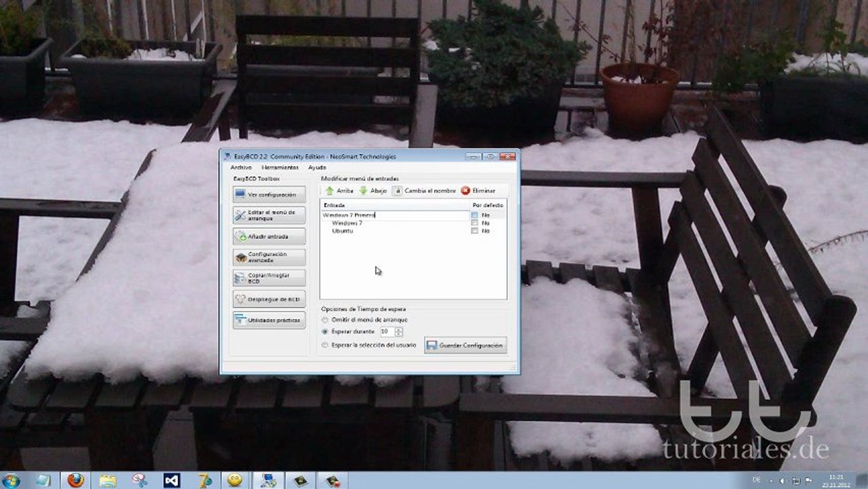
Task: Check default box for Windows 7 Primero
Action: 474,215
